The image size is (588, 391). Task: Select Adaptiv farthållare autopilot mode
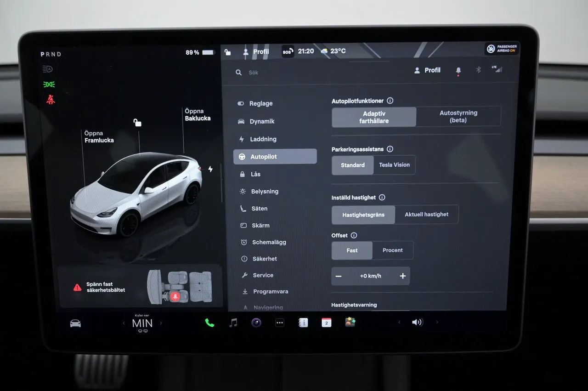pyautogui.click(x=374, y=117)
